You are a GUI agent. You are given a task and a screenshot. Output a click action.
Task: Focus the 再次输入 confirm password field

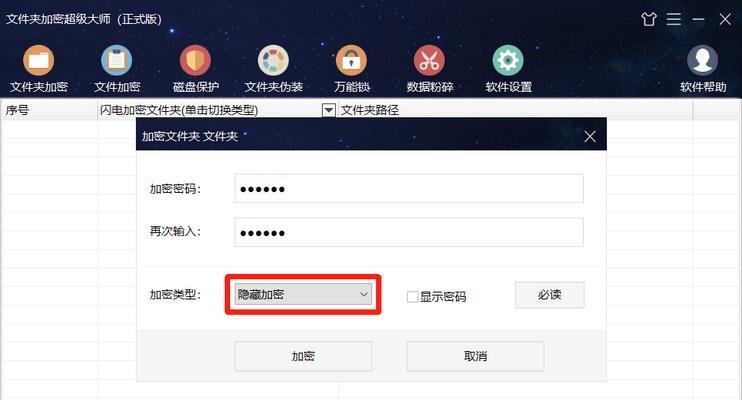(x=409, y=232)
